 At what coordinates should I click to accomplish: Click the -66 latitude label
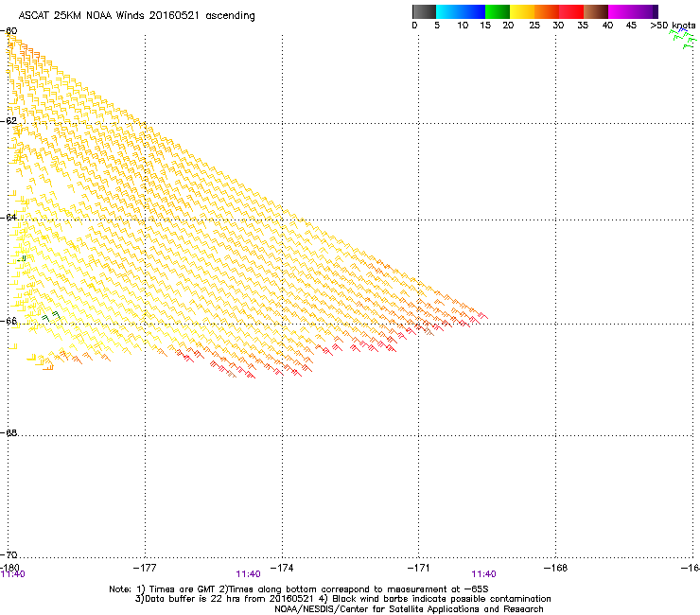(9, 321)
